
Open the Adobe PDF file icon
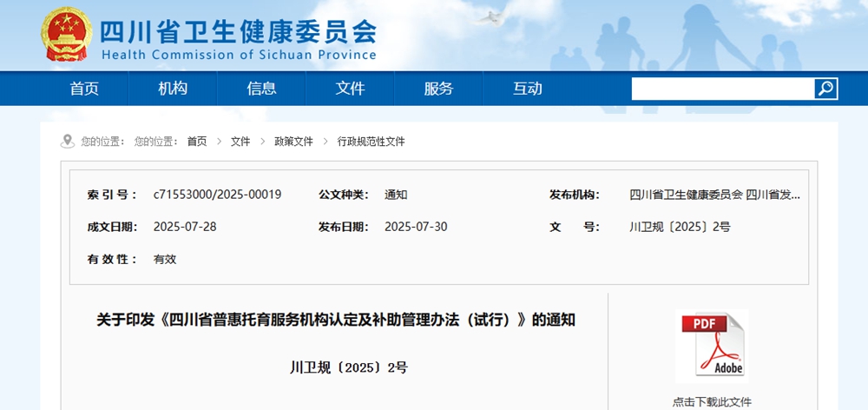(x=711, y=346)
